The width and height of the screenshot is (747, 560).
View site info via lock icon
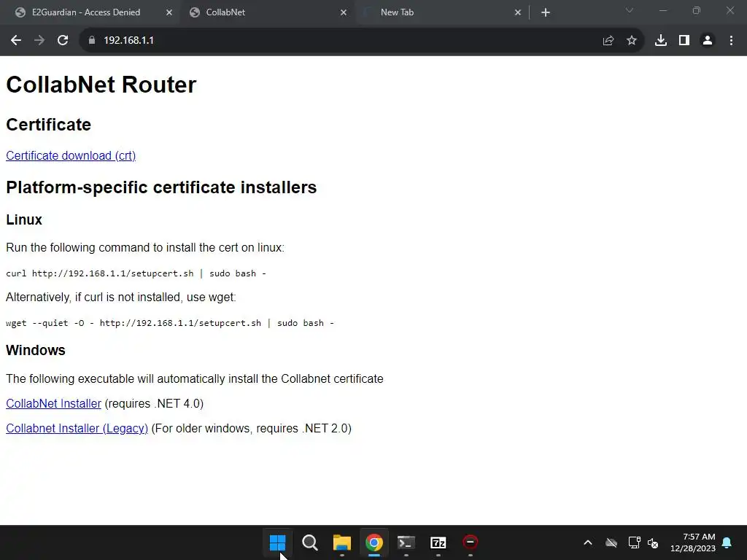(92, 41)
